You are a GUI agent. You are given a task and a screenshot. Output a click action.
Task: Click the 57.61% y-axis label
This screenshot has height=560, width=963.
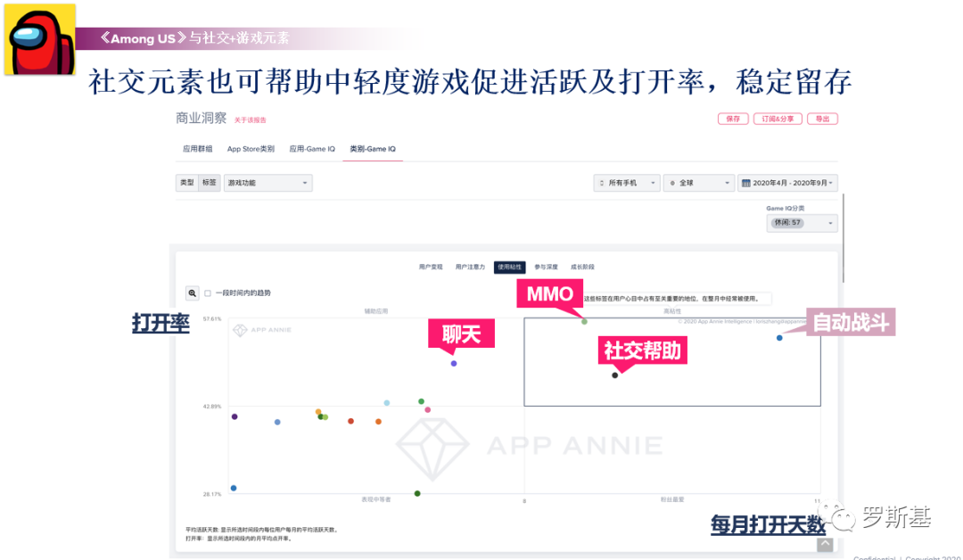point(212,319)
